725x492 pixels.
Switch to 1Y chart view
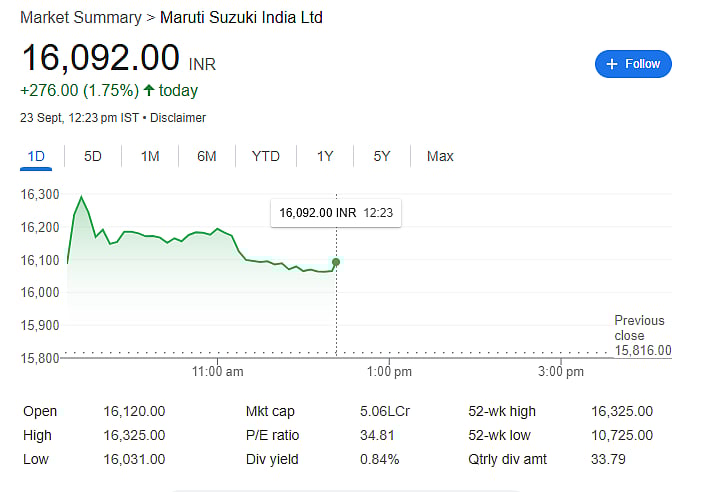pyautogui.click(x=325, y=156)
